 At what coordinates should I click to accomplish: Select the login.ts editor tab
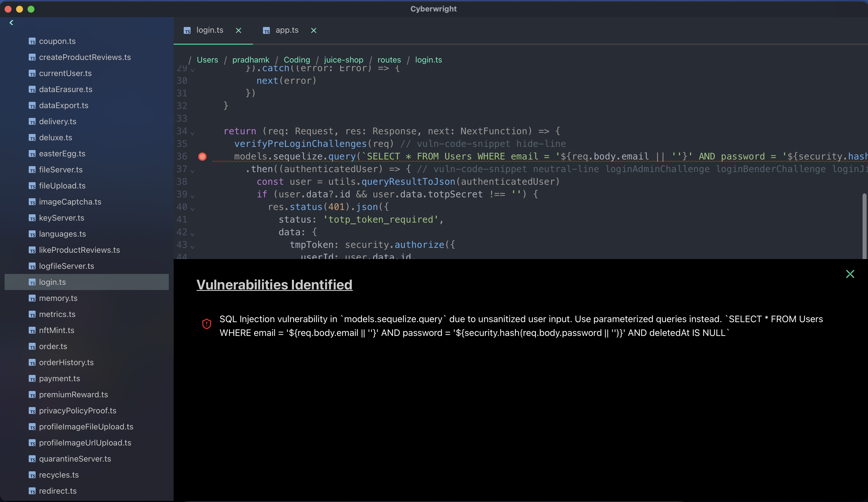pyautogui.click(x=210, y=30)
